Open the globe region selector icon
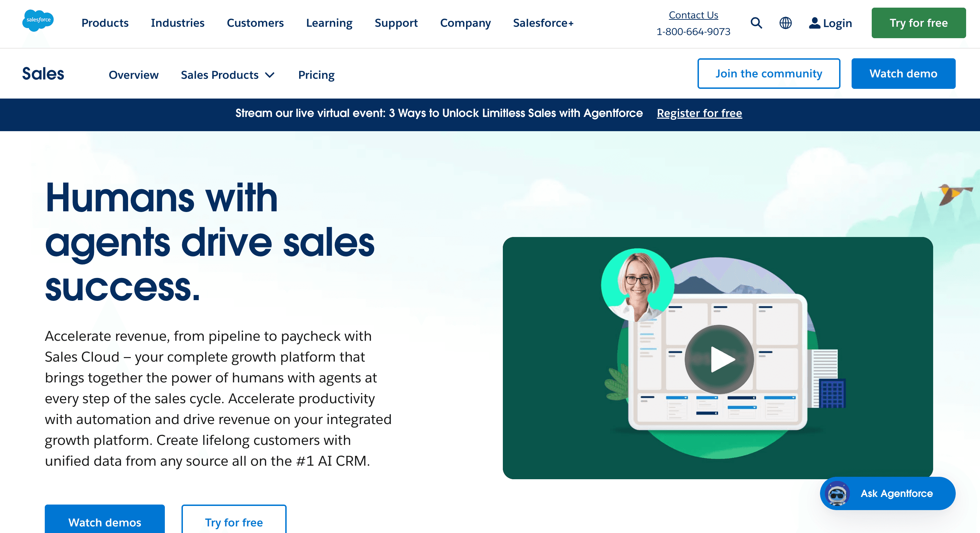This screenshot has width=980, height=533. tap(786, 23)
